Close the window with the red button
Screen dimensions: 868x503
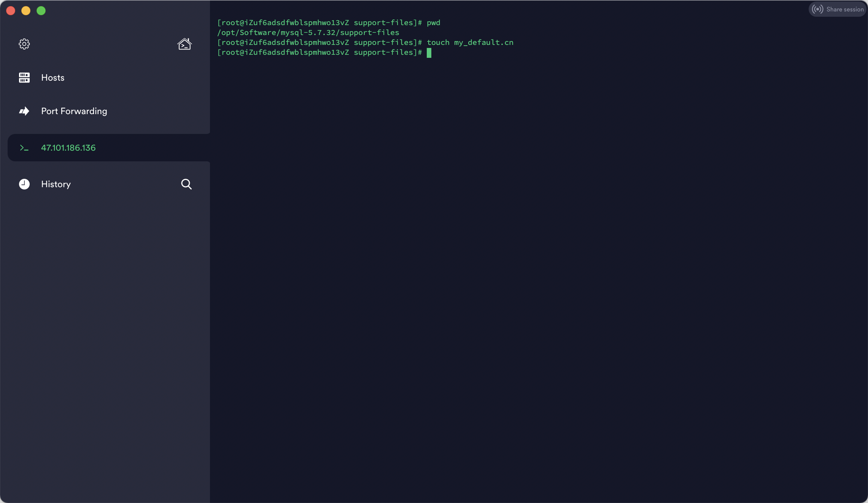point(11,11)
